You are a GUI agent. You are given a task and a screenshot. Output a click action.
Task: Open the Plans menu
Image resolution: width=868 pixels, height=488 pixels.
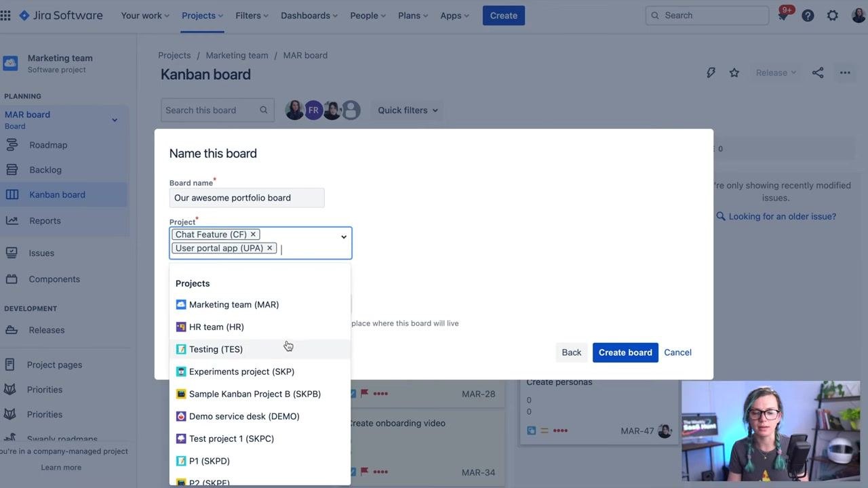[414, 15]
